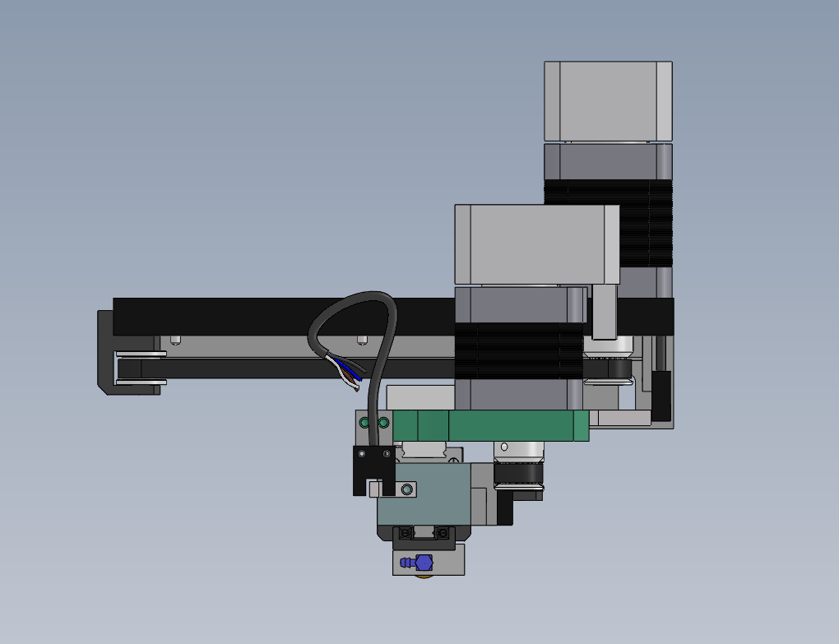
Task: Select the gray block holding the blue fitting
Action: point(429,561)
